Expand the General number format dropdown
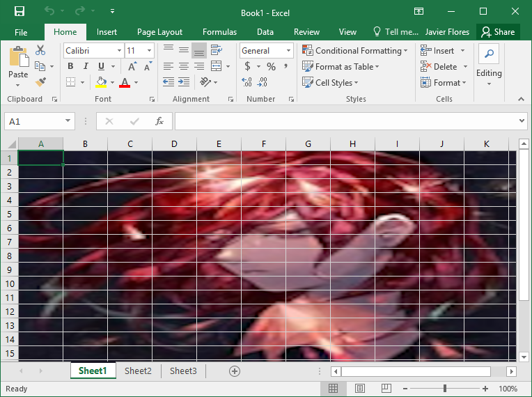The width and height of the screenshot is (532, 397). coord(288,51)
